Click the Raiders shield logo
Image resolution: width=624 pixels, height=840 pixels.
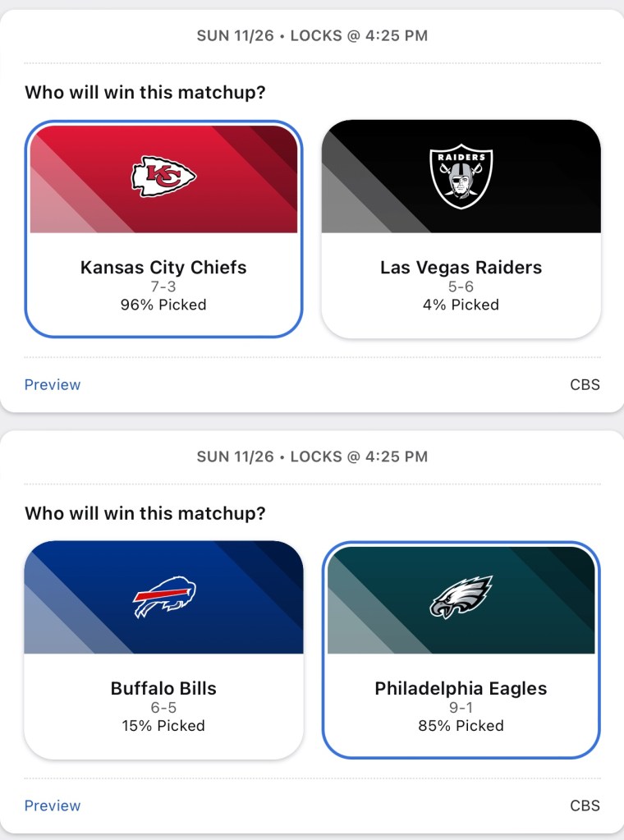[461, 177]
